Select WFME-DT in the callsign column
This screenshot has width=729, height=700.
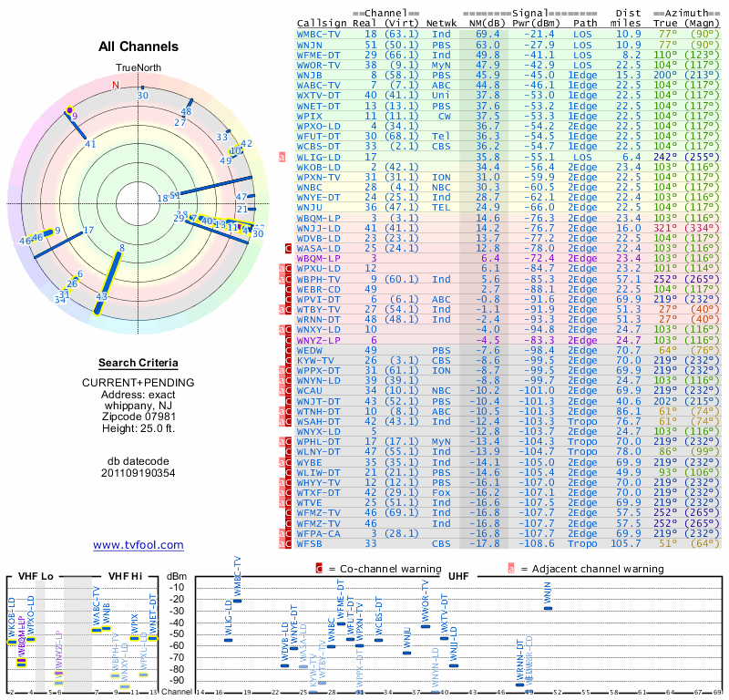318,55
